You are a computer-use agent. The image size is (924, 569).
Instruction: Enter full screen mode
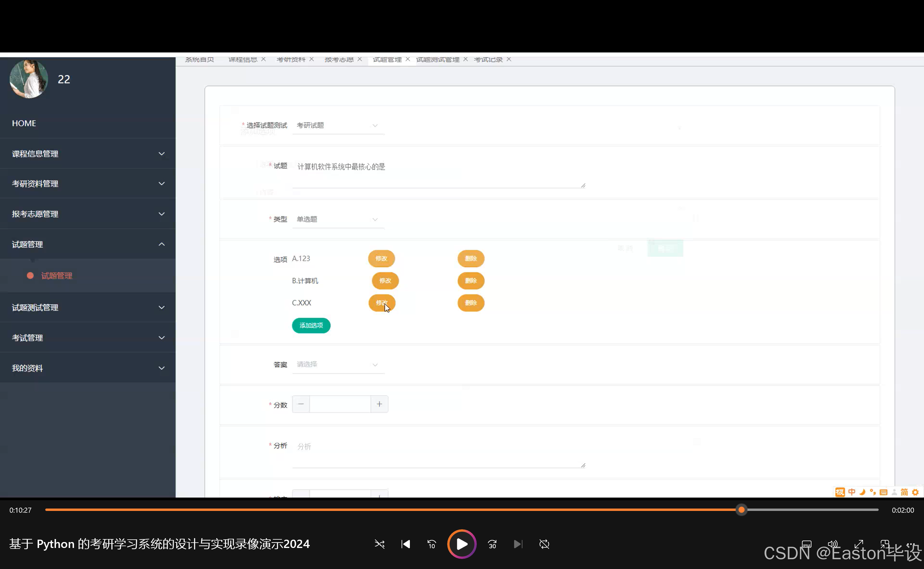[x=859, y=544]
